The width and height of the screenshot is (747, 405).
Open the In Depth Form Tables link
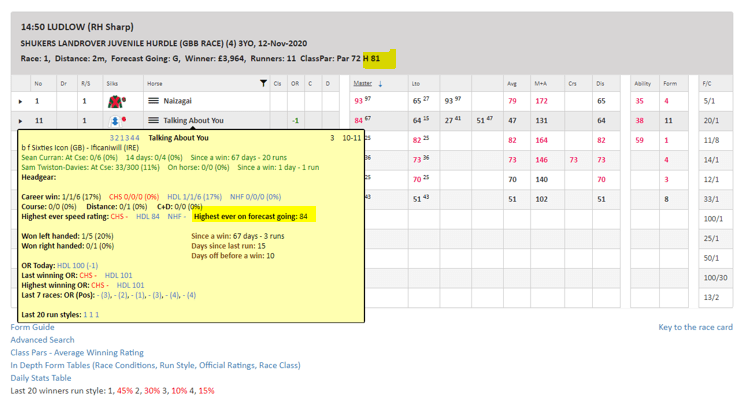tap(155, 366)
